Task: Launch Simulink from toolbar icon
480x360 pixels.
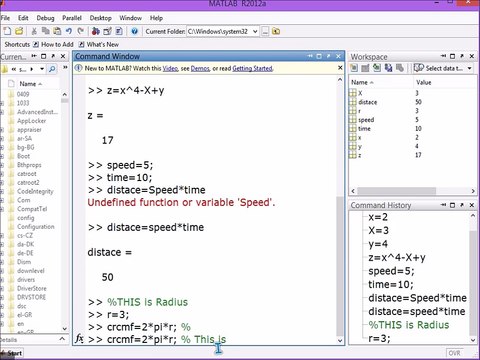Action: tap(96, 31)
